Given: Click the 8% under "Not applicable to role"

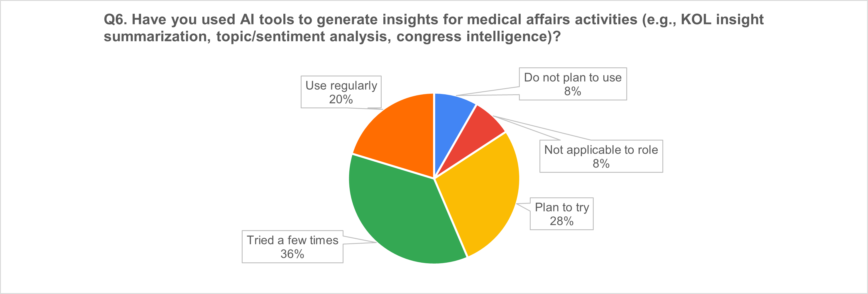Looking at the screenshot, I should (601, 164).
